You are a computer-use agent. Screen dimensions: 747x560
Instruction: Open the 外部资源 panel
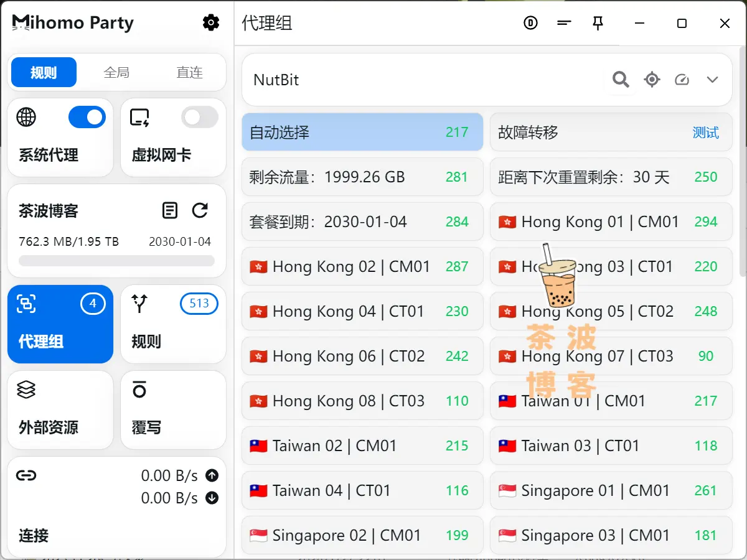point(60,409)
